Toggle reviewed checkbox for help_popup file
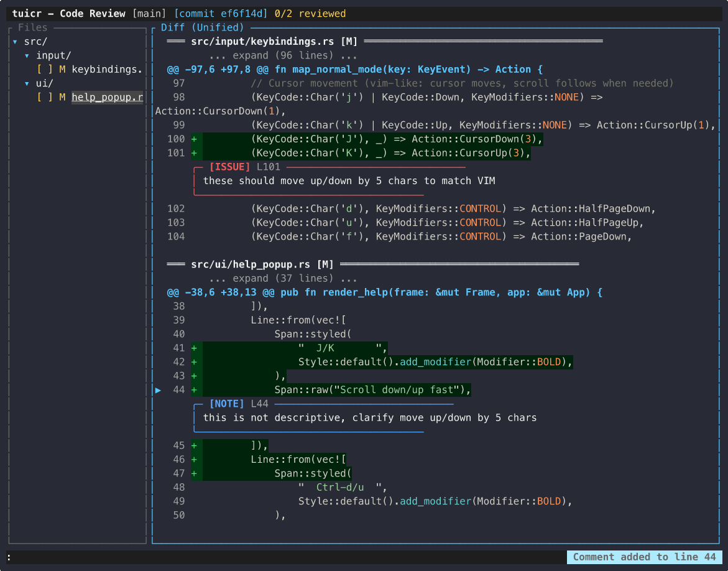728x571 pixels. click(x=45, y=98)
